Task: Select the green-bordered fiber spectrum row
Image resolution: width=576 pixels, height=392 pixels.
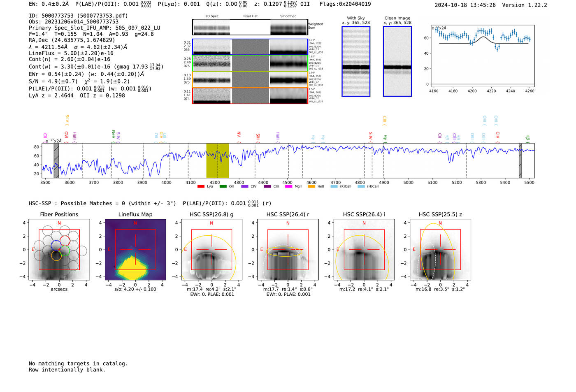Action: click(x=250, y=63)
